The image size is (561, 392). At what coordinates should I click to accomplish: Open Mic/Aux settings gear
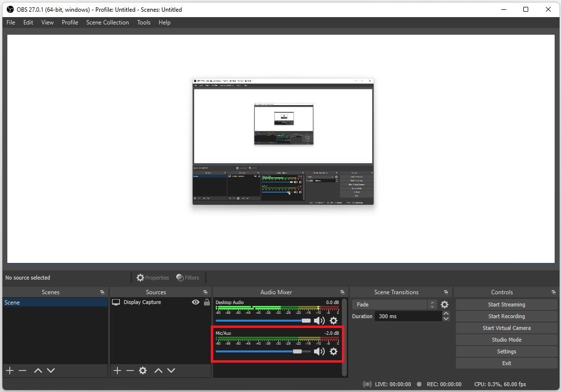(x=334, y=351)
